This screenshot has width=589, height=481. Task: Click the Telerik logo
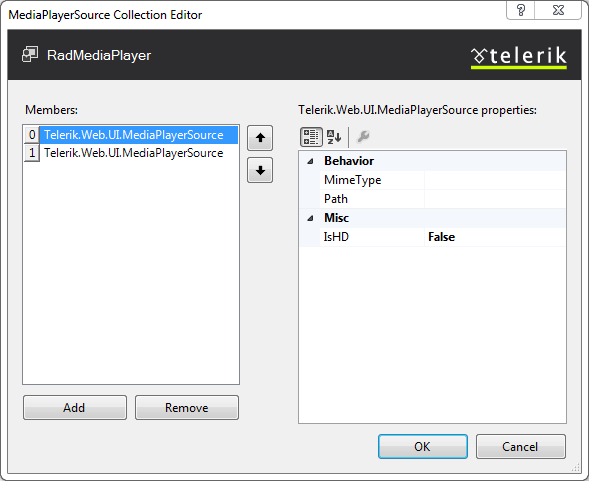pos(519,57)
